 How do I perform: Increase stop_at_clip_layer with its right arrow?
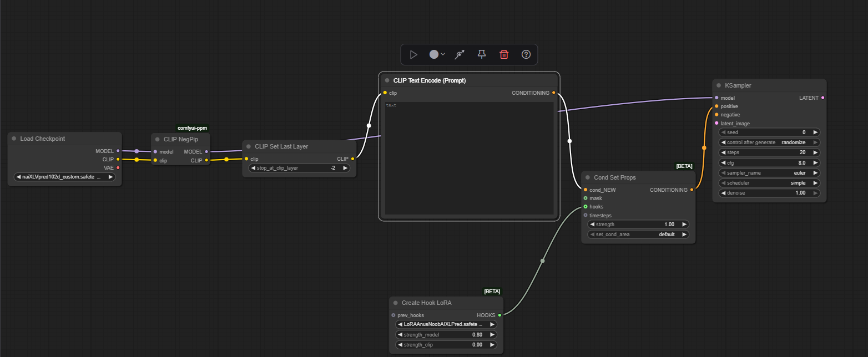point(345,168)
